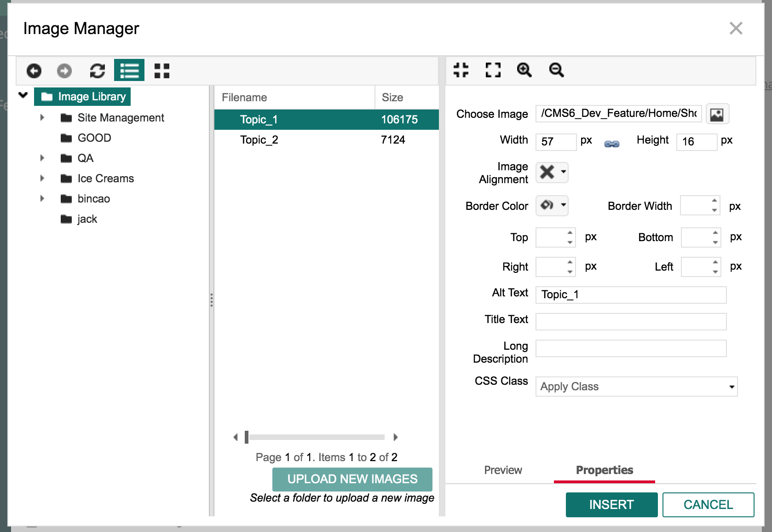Image resolution: width=772 pixels, height=532 pixels.
Task: Open the Border Color swatch picker
Action: tap(552, 206)
